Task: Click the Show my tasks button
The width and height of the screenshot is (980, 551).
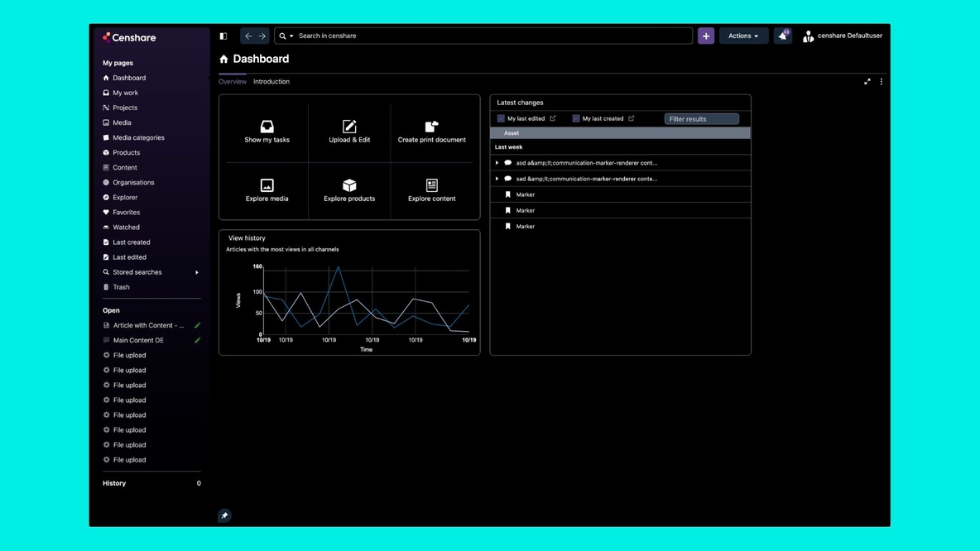Action: tap(267, 131)
